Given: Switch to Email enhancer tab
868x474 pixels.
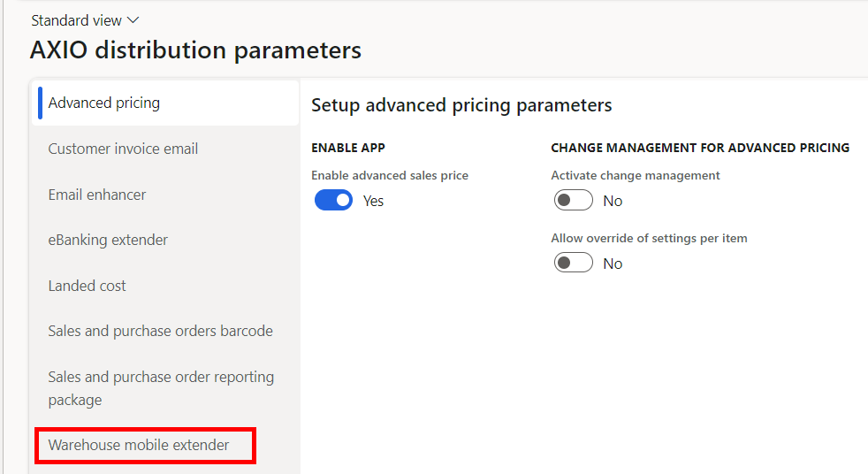Looking at the screenshot, I should point(165,195).
